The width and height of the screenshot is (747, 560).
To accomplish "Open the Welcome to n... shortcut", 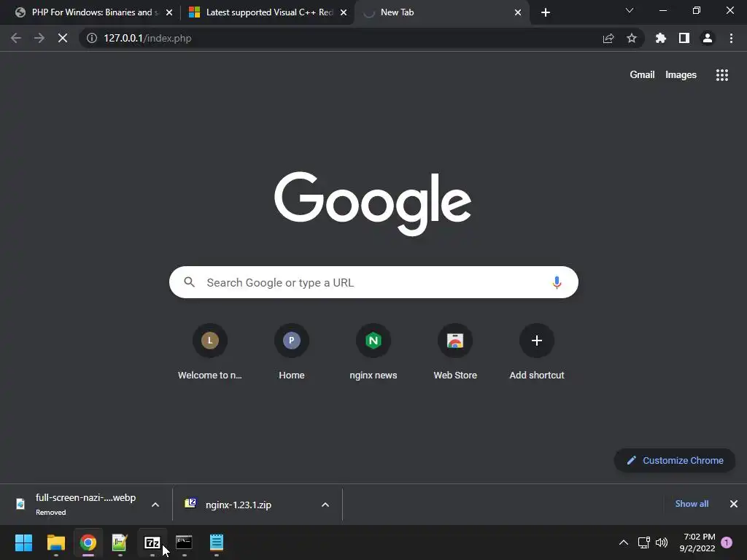I will coord(209,352).
